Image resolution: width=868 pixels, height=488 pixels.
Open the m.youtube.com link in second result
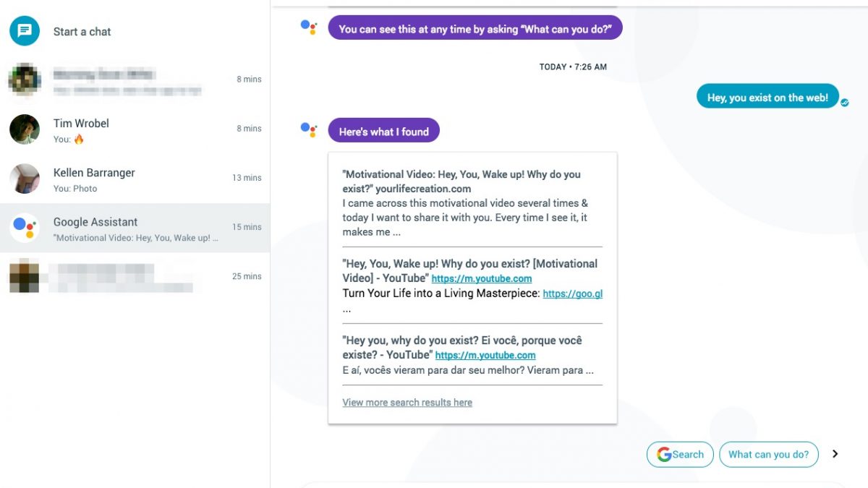482,278
